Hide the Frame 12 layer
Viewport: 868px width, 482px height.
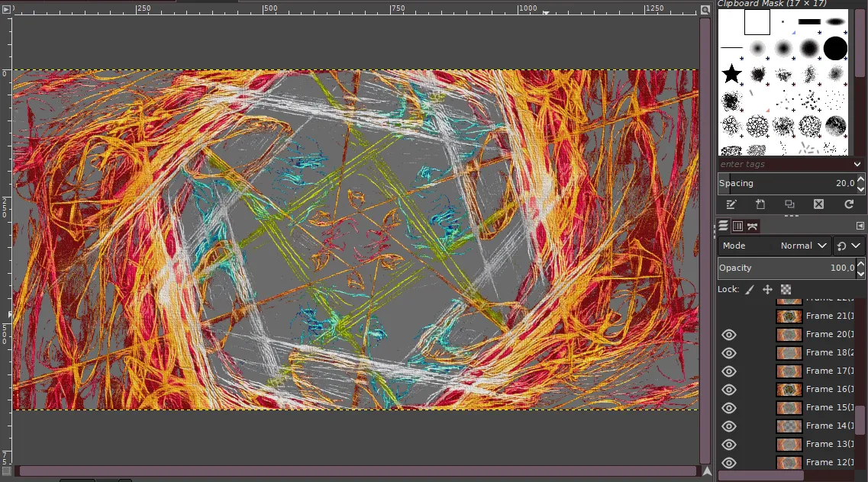click(x=729, y=462)
